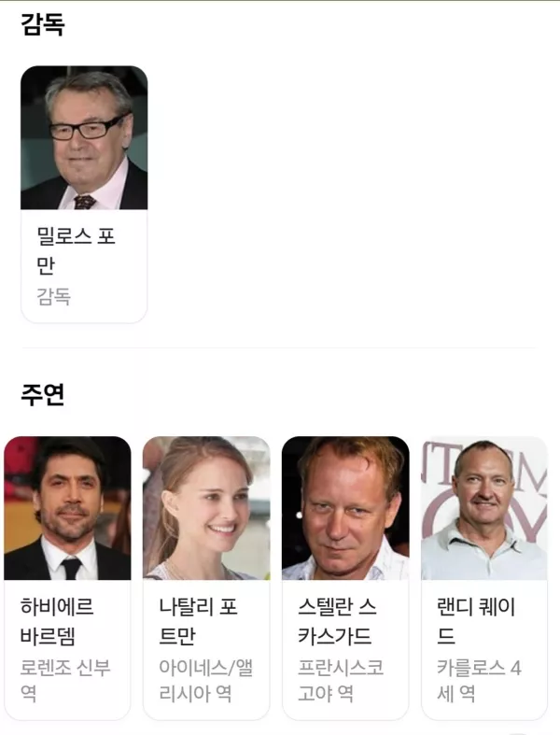Click the 주연 section heading

point(43,395)
